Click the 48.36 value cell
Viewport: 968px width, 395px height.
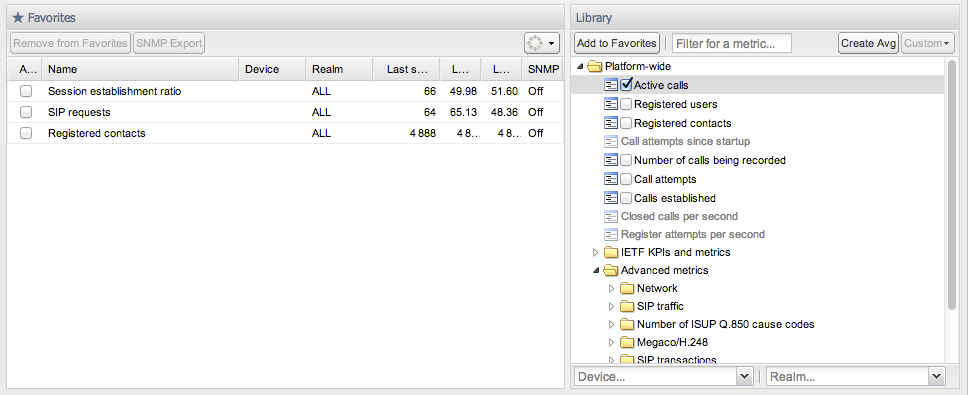(x=504, y=112)
